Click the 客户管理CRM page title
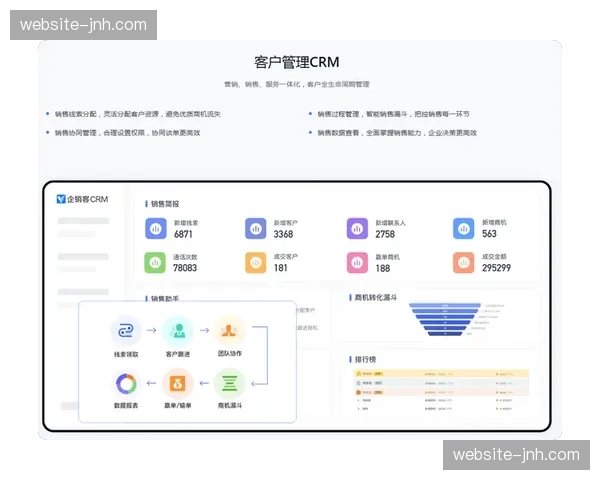Image resolution: width=600 pixels, height=480 pixels. click(297, 62)
